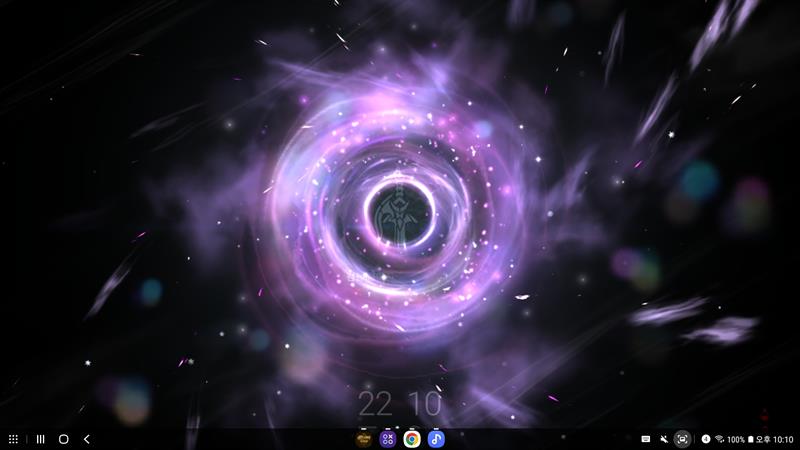The height and width of the screenshot is (450, 800).
Task: Open the notification count badge
Action: (x=706, y=439)
